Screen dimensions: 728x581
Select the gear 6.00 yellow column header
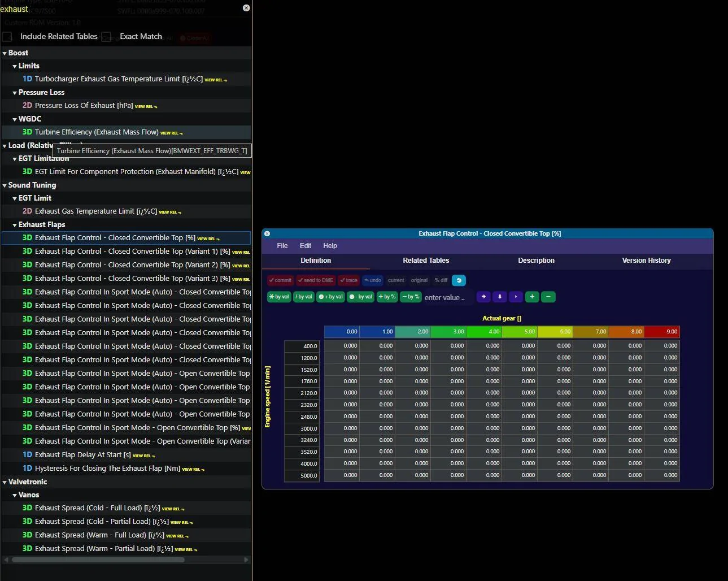[555, 332]
